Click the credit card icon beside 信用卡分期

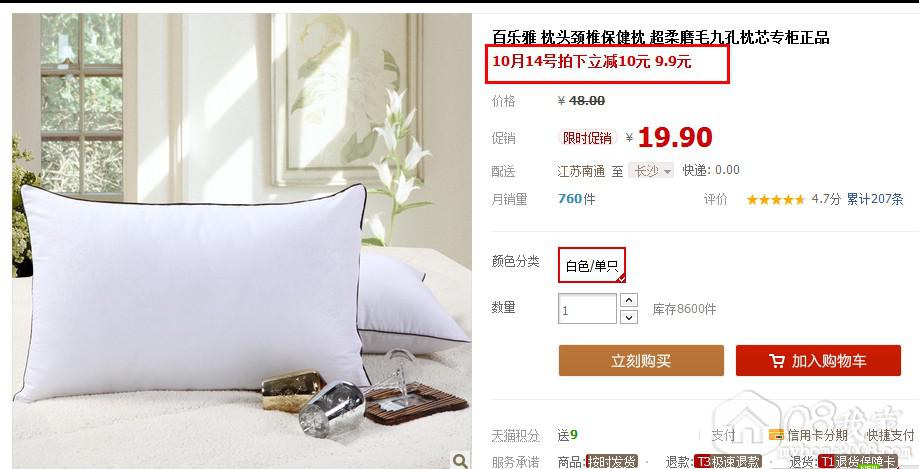point(775,435)
